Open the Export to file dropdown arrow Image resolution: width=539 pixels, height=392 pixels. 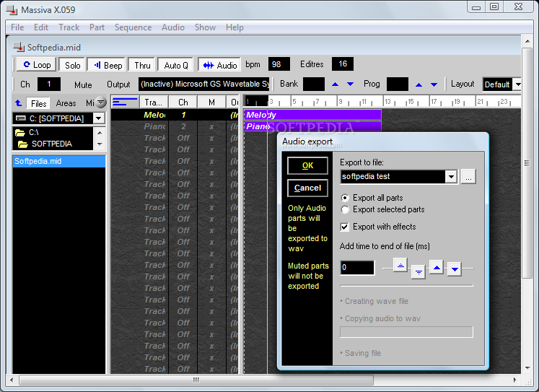(451, 177)
